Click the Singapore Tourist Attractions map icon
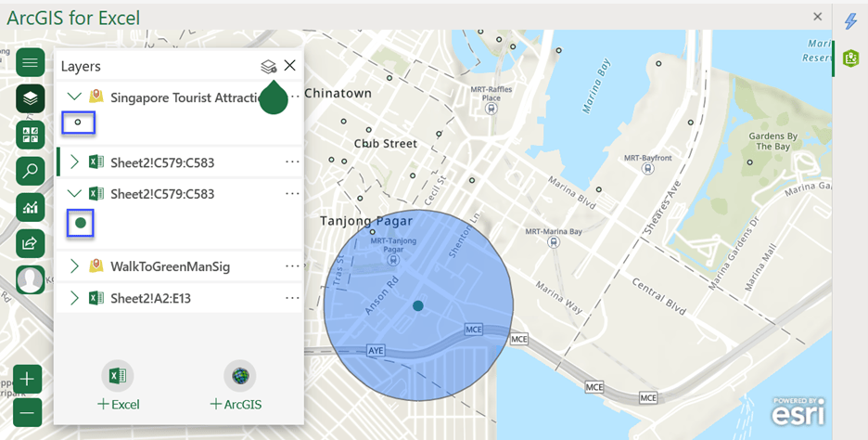868x440 pixels. click(x=96, y=97)
